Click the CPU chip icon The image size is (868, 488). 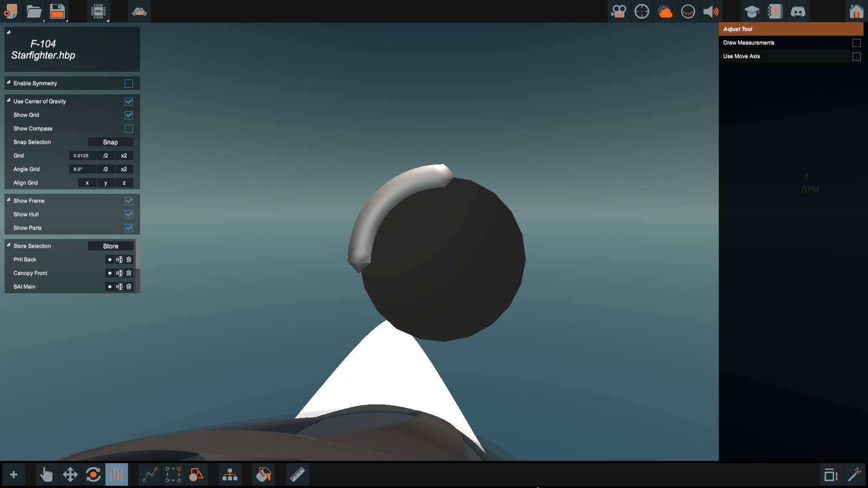pos(98,11)
